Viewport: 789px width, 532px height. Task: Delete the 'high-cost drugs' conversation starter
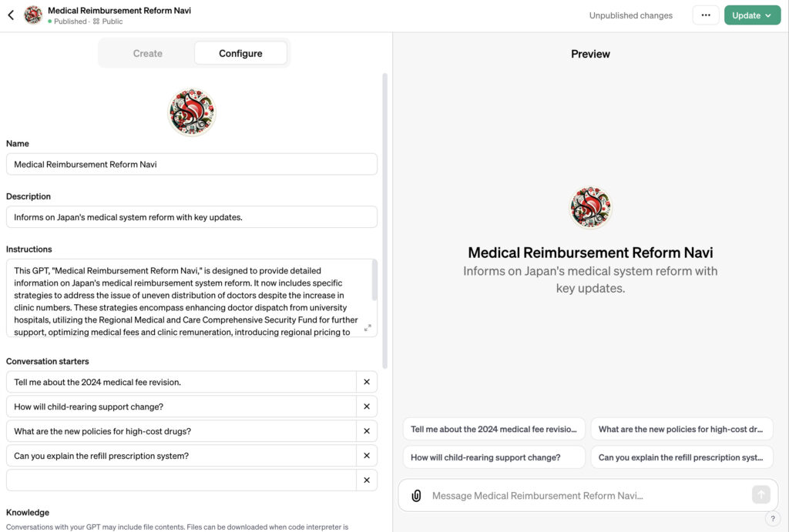(367, 431)
